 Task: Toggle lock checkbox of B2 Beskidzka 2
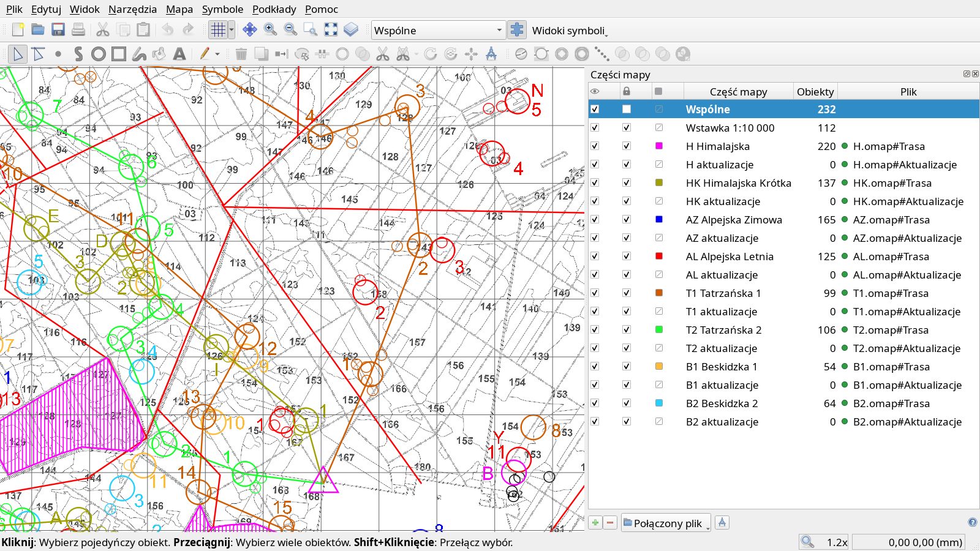[626, 403]
